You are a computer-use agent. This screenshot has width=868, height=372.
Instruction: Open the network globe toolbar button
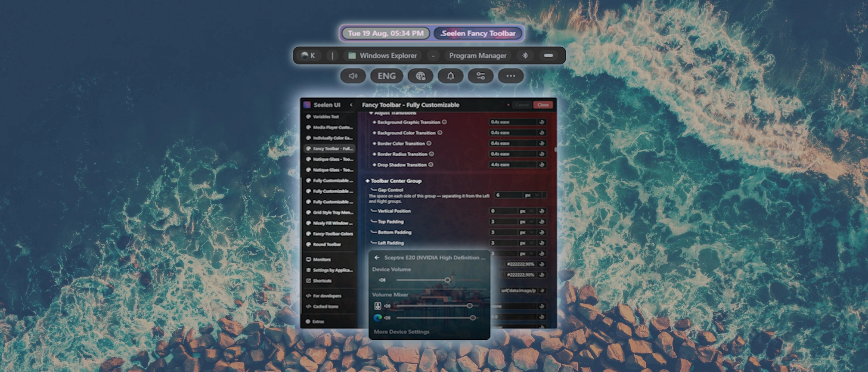pyautogui.click(x=420, y=76)
